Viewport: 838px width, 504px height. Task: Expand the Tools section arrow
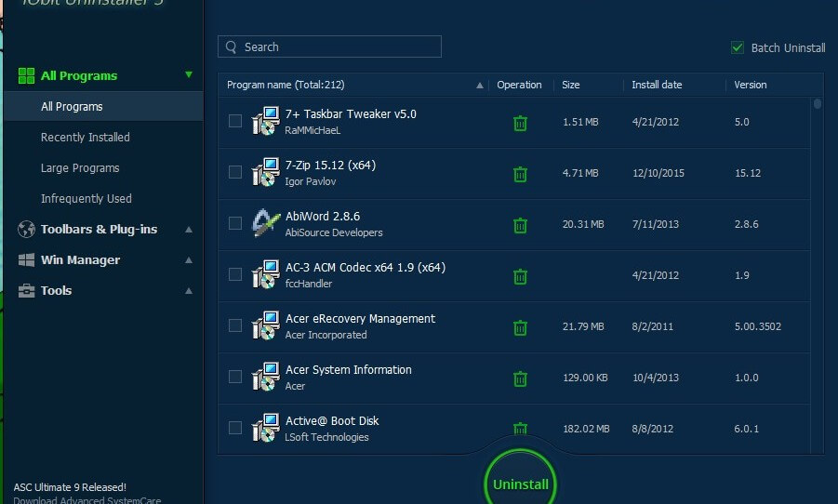coord(189,291)
